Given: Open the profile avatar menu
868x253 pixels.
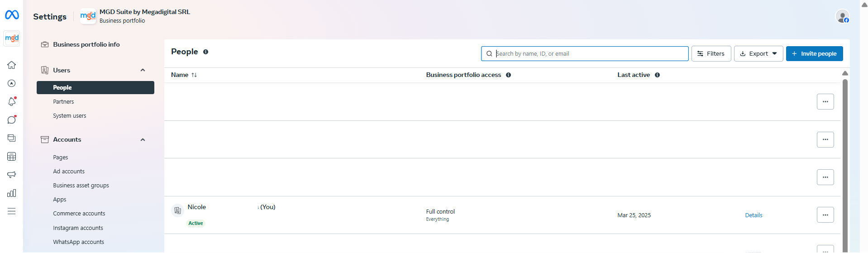Looking at the screenshot, I should [842, 17].
